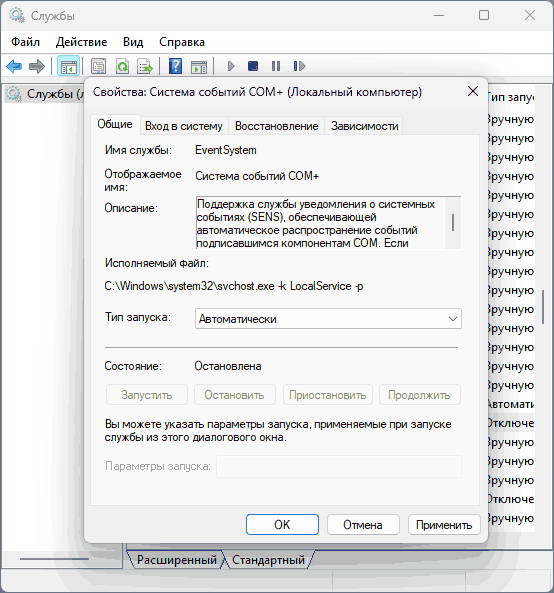554x593 pixels.
Task: Open the Help question mark toolbar icon
Action: [x=175, y=67]
